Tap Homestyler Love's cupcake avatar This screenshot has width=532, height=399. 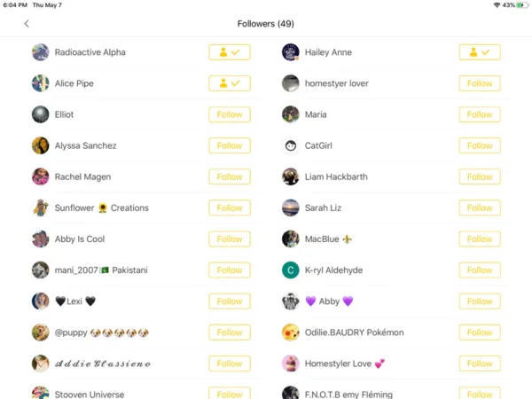[x=291, y=364]
